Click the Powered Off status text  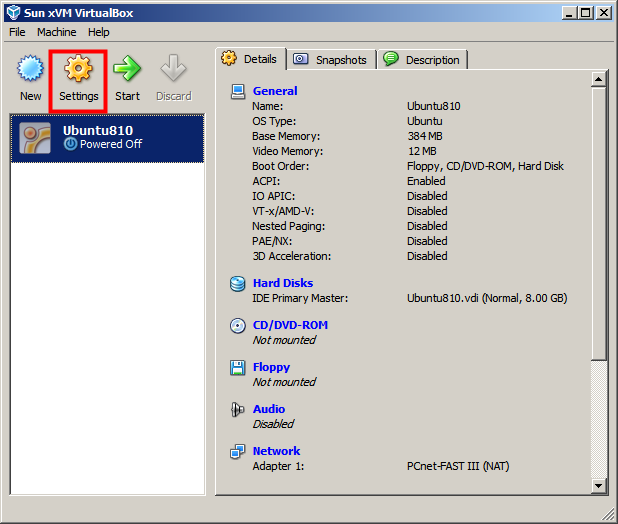[111, 144]
